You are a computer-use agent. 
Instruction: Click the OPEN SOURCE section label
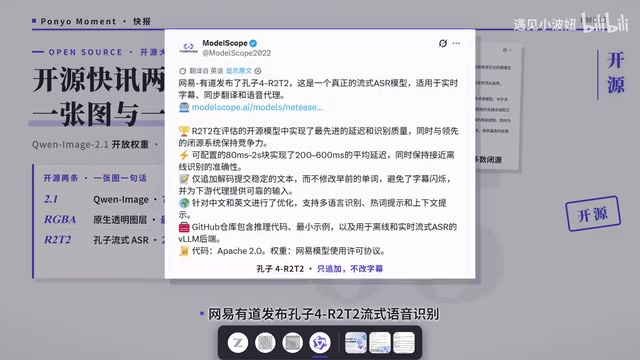pyautogui.click(x=85, y=52)
